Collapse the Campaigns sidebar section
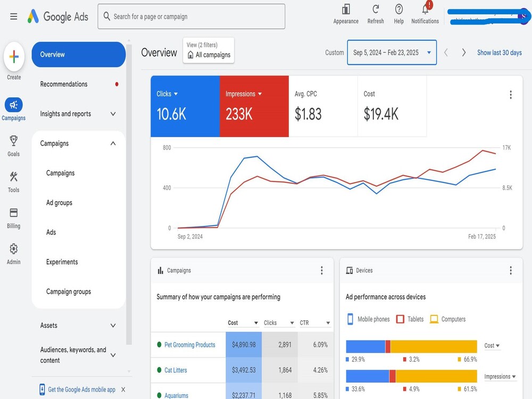This screenshot has width=532, height=399. pos(113,144)
